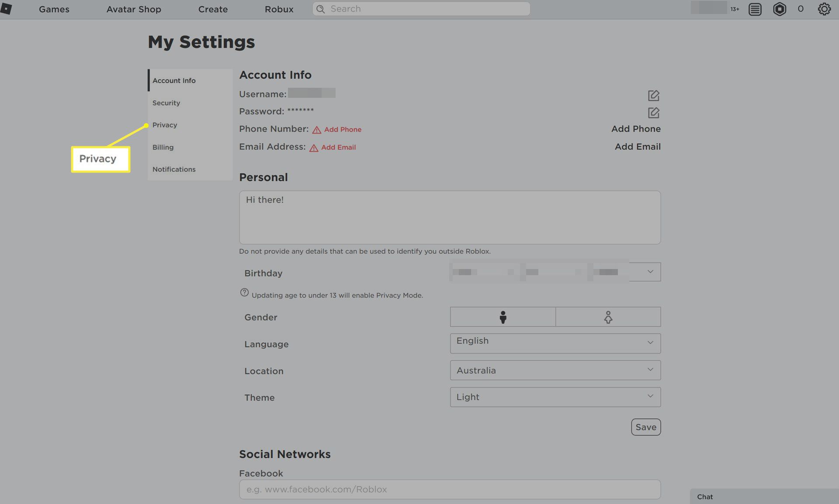This screenshot has width=839, height=504.
Task: Edit password with pencil icon
Action: coord(653,113)
